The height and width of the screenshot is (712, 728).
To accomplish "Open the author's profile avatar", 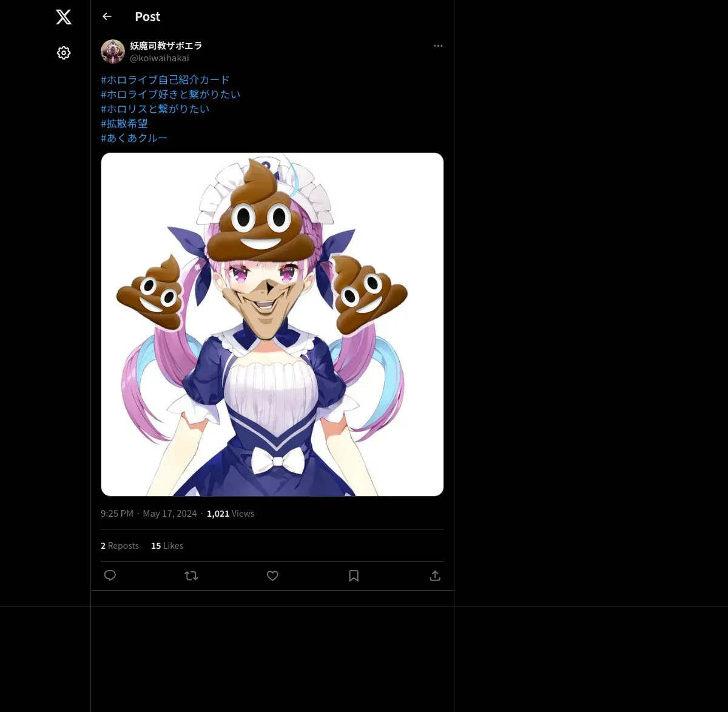I will tap(113, 52).
